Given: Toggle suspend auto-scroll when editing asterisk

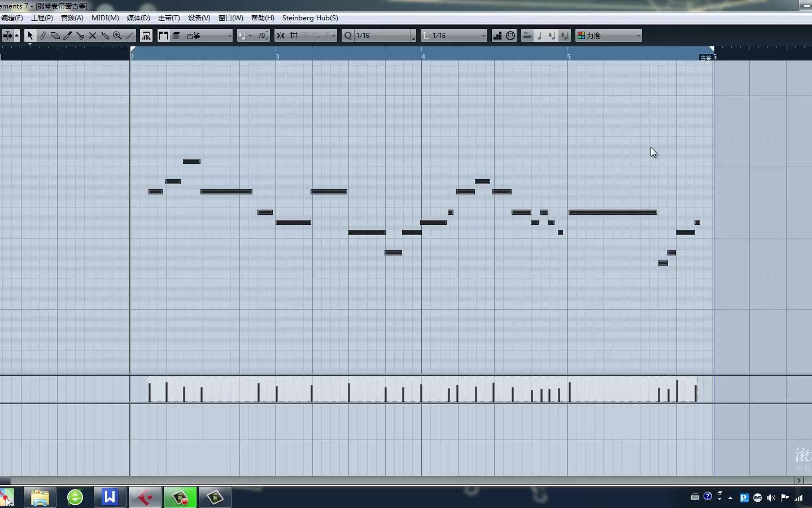Looking at the screenshot, I should point(16,36).
